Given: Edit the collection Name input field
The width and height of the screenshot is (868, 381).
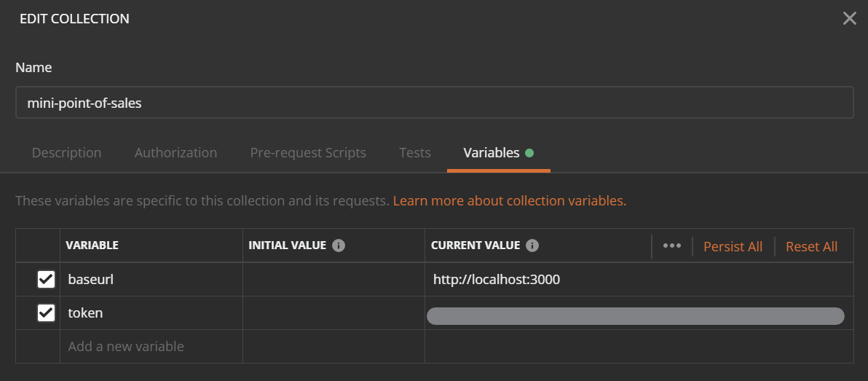Looking at the screenshot, I should 434,103.
